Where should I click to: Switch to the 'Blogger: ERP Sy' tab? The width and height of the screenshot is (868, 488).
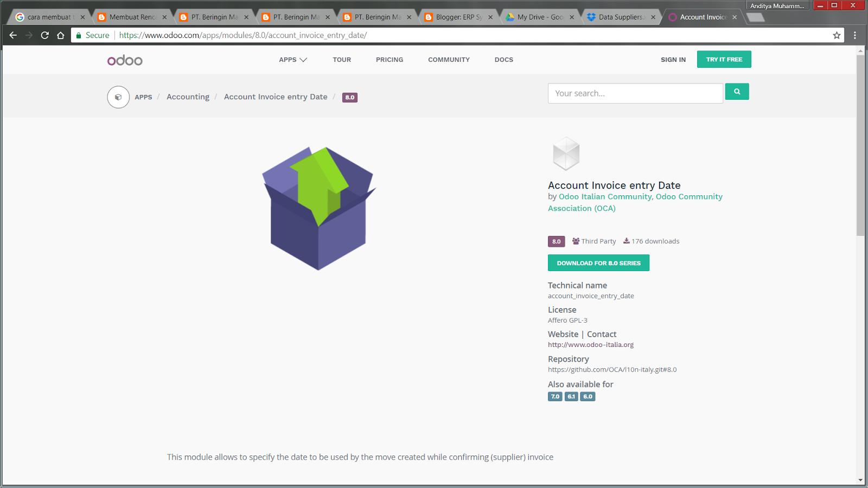click(x=458, y=17)
